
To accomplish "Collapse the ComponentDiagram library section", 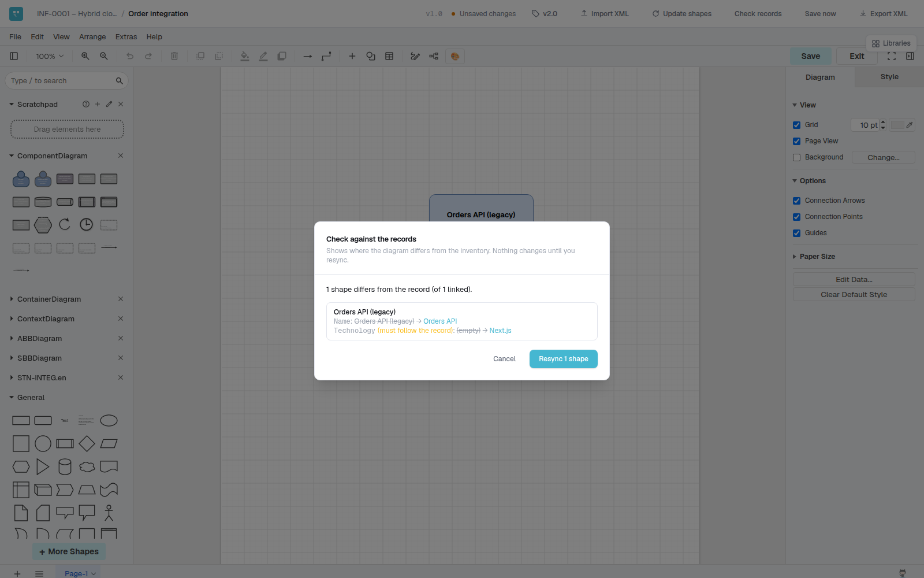I will pos(52,155).
